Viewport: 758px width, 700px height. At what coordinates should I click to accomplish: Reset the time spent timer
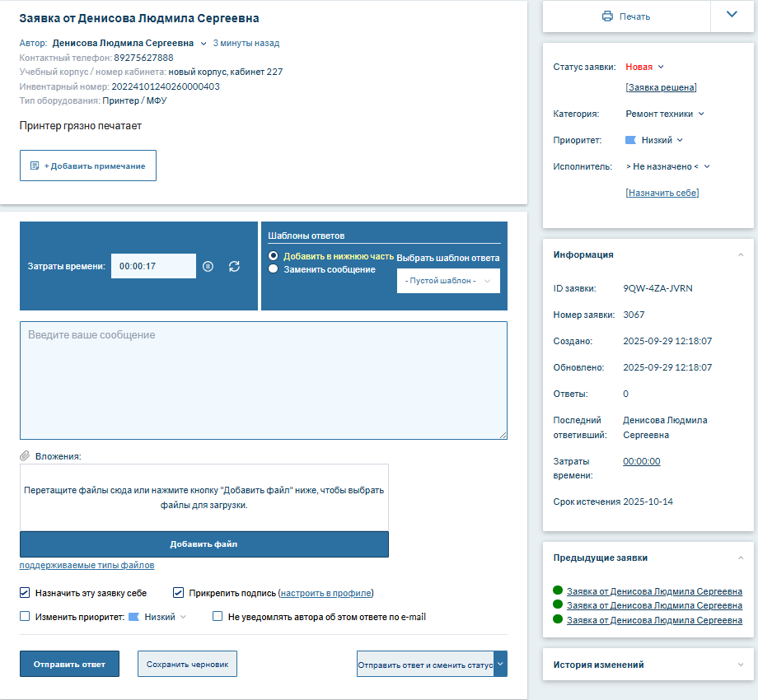point(234,266)
